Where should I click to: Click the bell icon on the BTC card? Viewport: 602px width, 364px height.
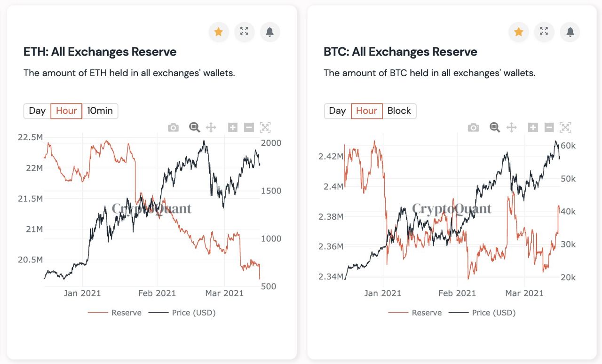(x=570, y=32)
